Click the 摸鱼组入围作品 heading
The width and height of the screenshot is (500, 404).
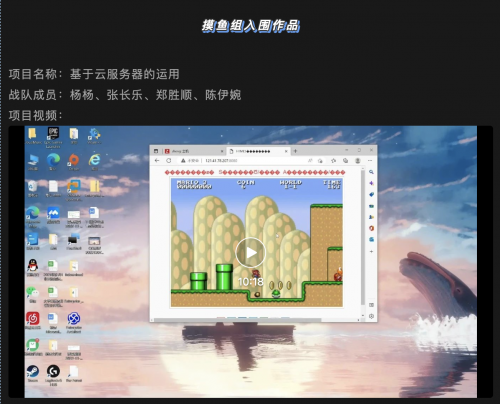(250, 26)
